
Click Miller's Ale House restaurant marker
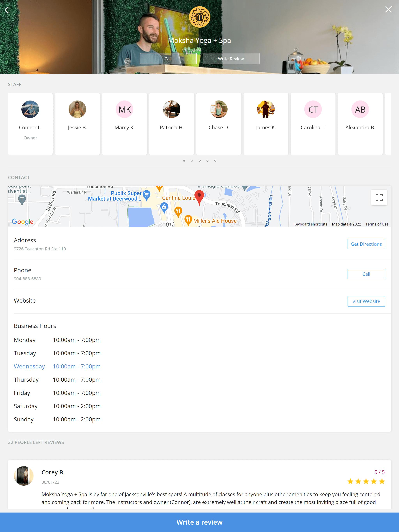pos(188,220)
